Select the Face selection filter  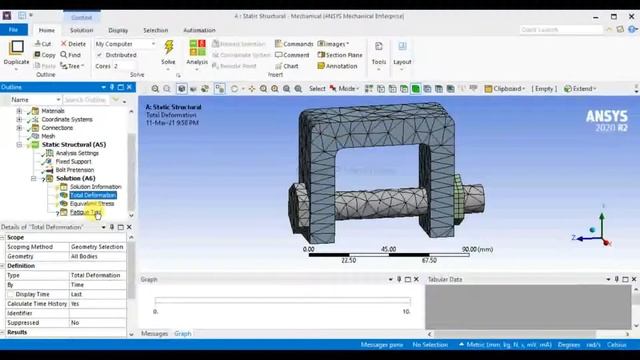click(404, 89)
